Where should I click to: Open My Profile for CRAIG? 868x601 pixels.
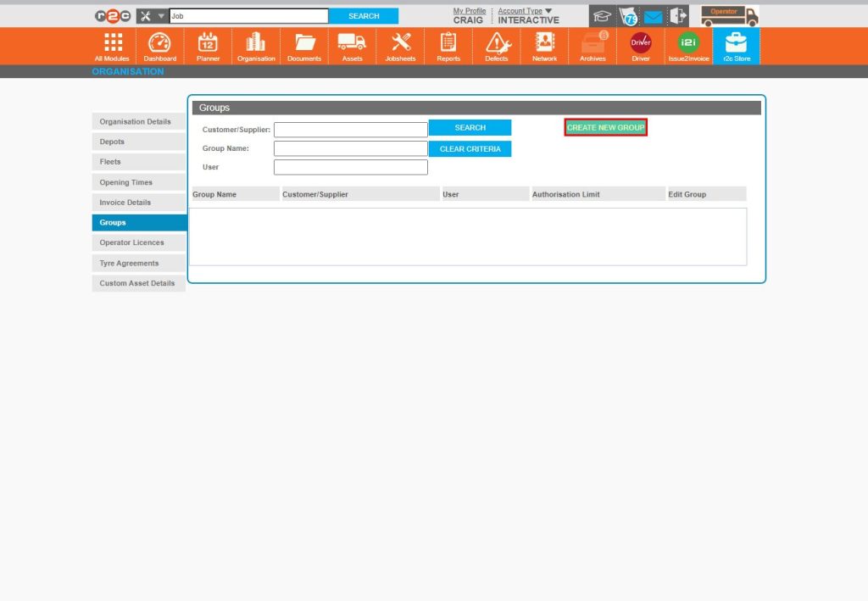(x=470, y=10)
